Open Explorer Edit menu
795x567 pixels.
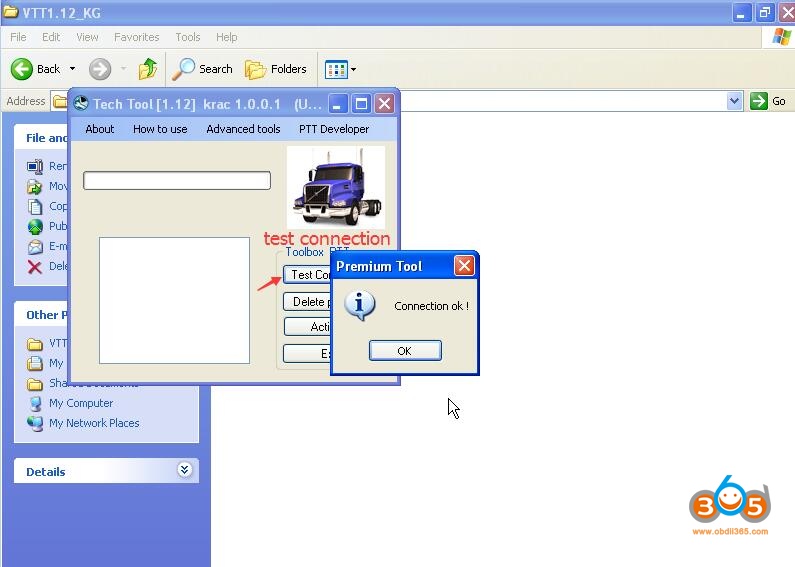[x=51, y=37]
